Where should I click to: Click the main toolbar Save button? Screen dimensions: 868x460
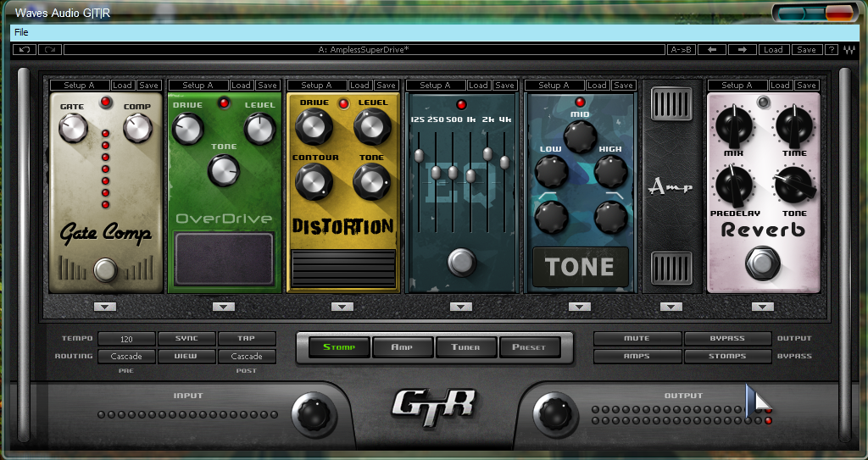[807, 50]
